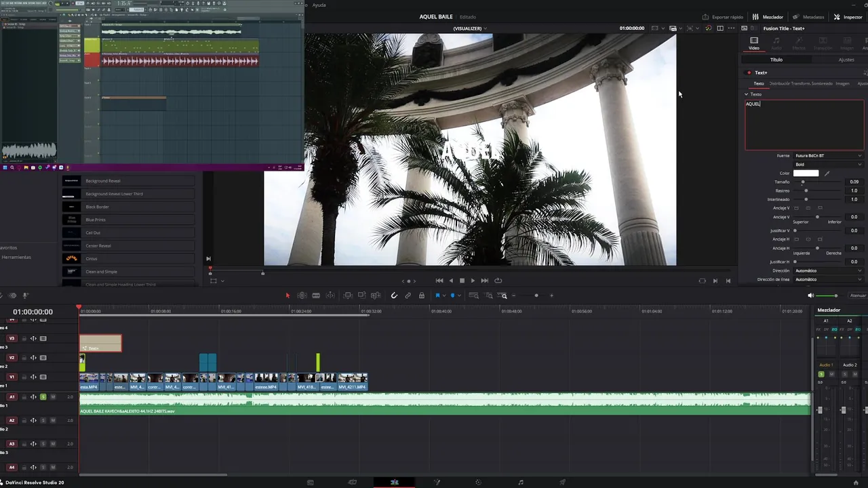Toggle the V3 track enable icon
Image resolution: width=868 pixels, height=488 pixels.
pos(43,338)
